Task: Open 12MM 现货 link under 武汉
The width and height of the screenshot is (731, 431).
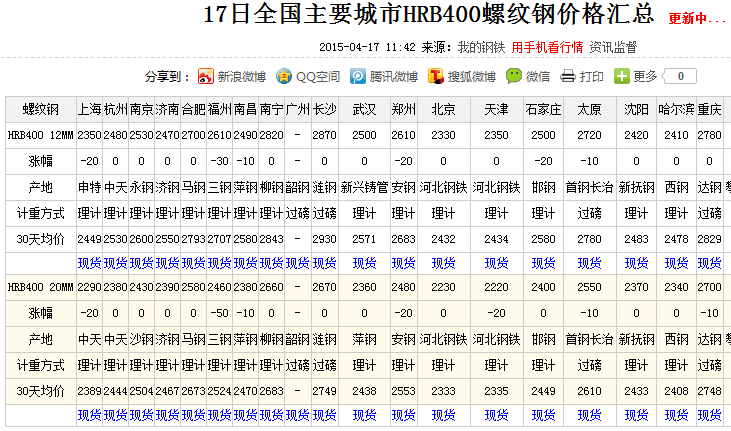Action: (364, 264)
